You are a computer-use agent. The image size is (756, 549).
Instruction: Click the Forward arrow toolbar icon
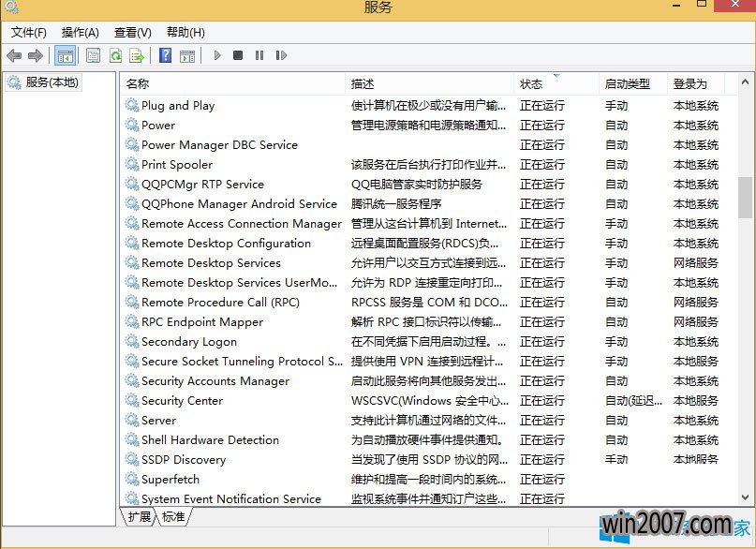[36, 56]
